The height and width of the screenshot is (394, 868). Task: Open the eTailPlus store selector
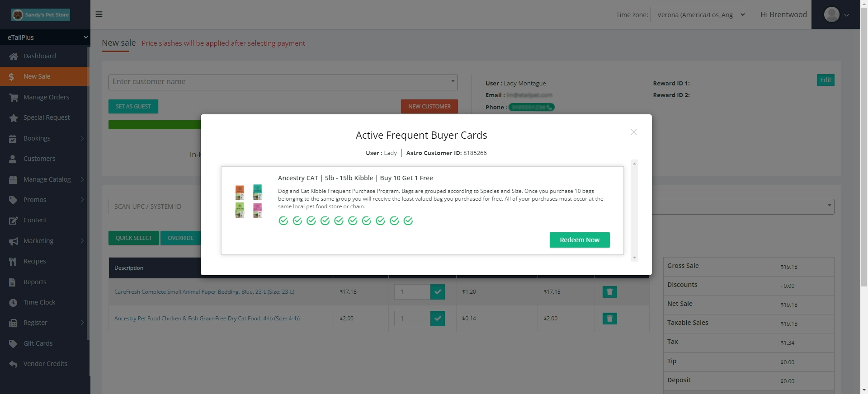pyautogui.click(x=45, y=37)
